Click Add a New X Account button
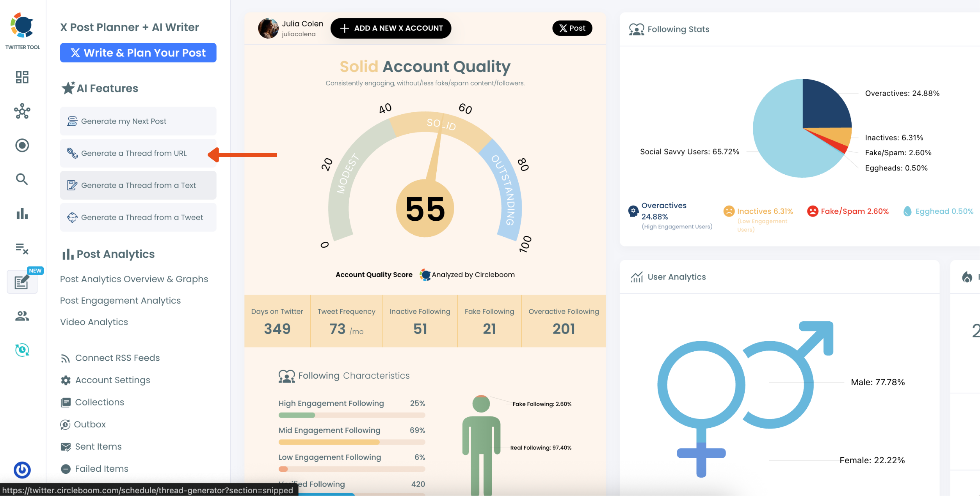 tap(391, 28)
